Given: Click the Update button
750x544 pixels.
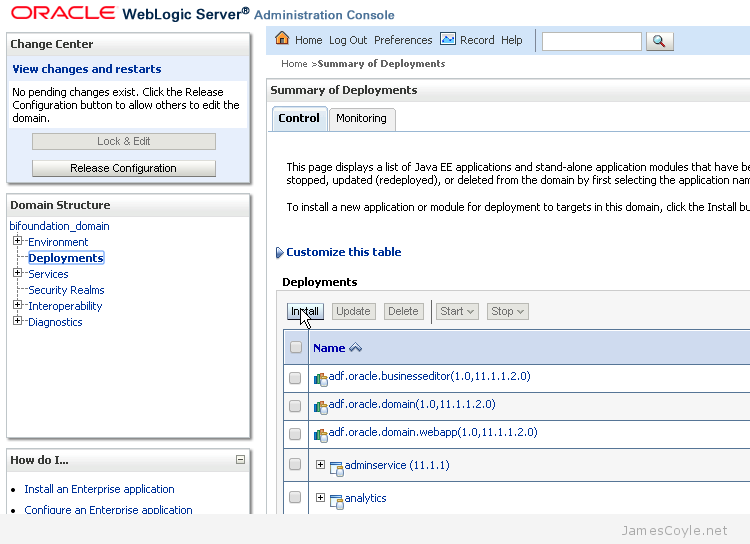Looking at the screenshot, I should [x=353, y=311].
